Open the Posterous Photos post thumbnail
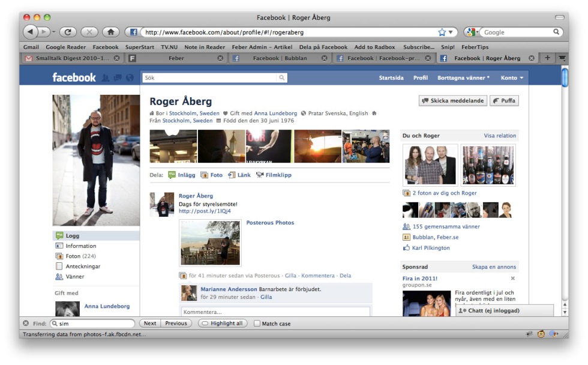Image resolution: width=588 pixels, height=365 pixels. [x=210, y=243]
